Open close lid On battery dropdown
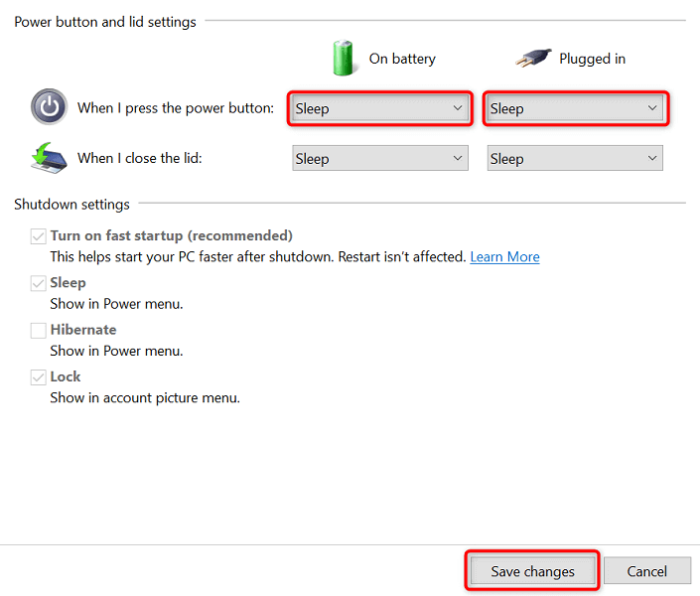This screenshot has width=700, height=596. tap(379, 158)
